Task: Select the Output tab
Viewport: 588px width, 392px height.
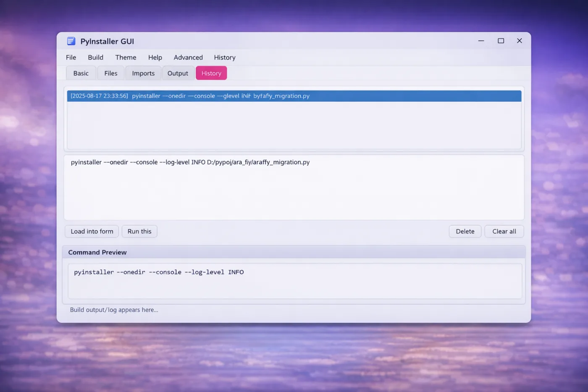Action: (178, 73)
